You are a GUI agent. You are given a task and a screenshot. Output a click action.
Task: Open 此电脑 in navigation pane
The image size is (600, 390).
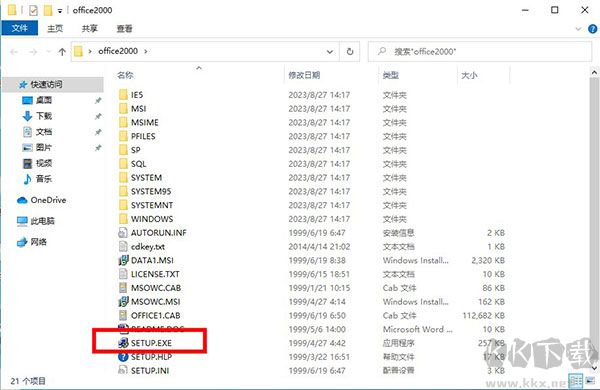click(x=42, y=221)
